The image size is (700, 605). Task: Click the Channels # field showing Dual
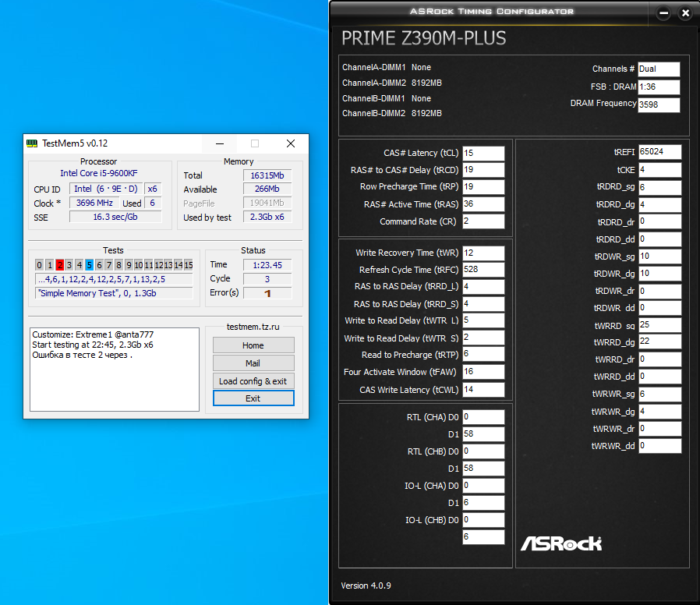point(659,69)
